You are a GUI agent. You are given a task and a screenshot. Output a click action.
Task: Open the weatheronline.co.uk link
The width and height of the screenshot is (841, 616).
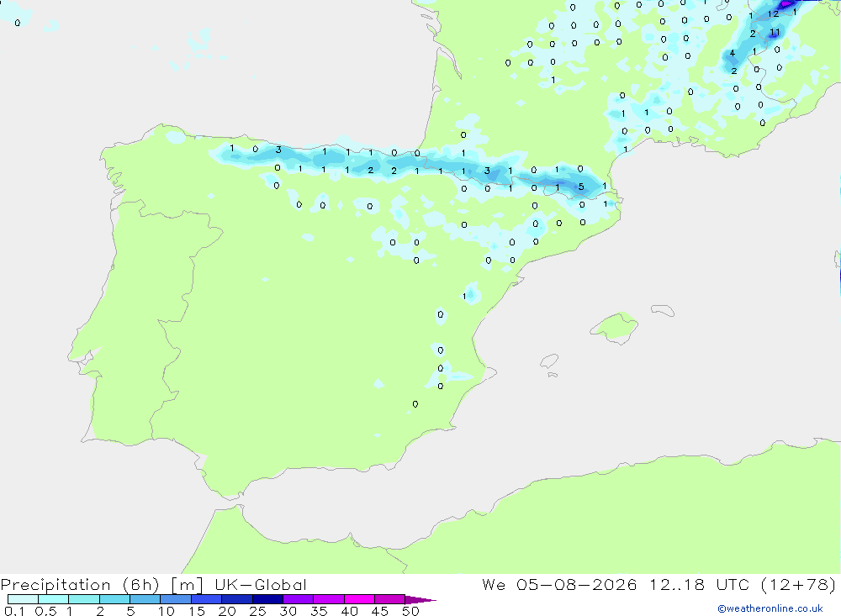coord(770,608)
